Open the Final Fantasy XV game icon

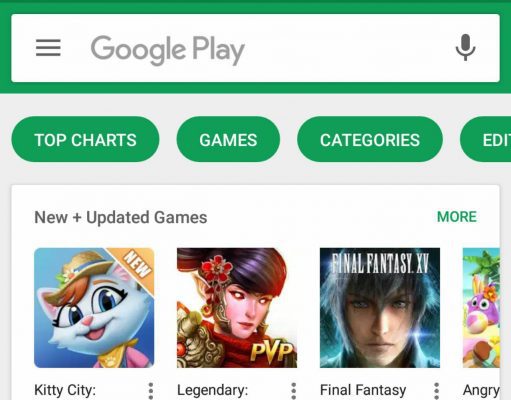(x=380, y=308)
